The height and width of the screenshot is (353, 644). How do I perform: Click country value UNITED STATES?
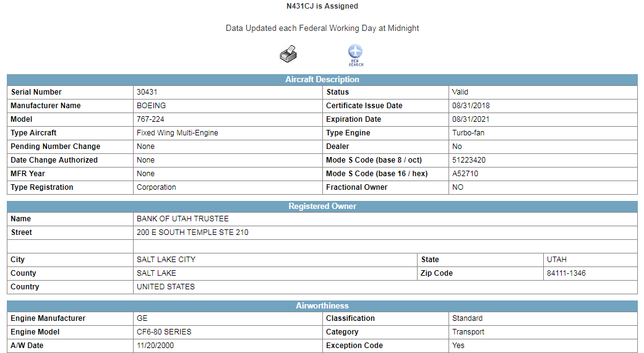[x=166, y=286]
